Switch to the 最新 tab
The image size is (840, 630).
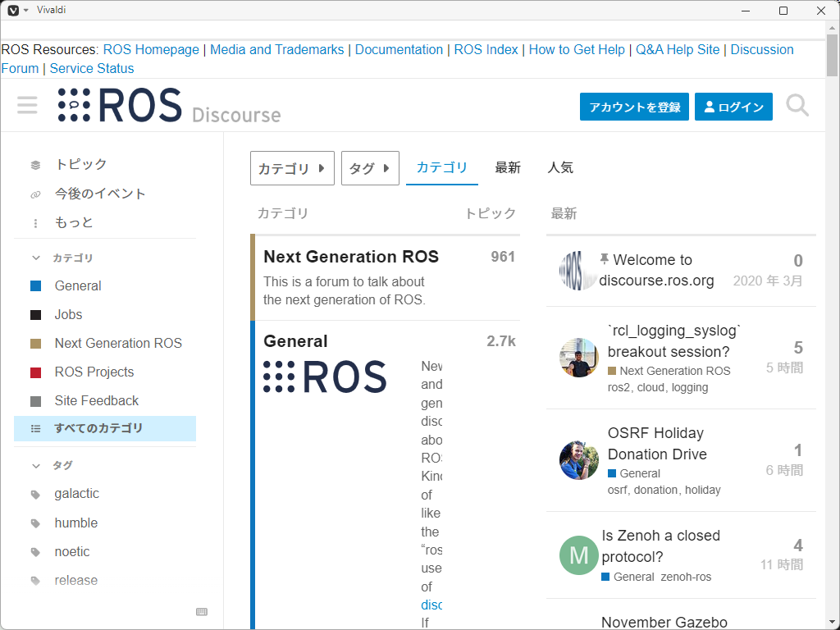pyautogui.click(x=507, y=167)
